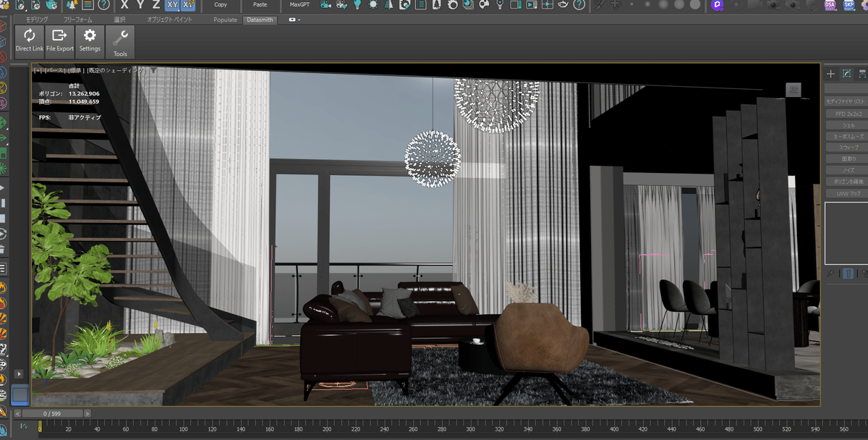
Task: Open the Populate ribbon tab
Action: click(x=224, y=20)
